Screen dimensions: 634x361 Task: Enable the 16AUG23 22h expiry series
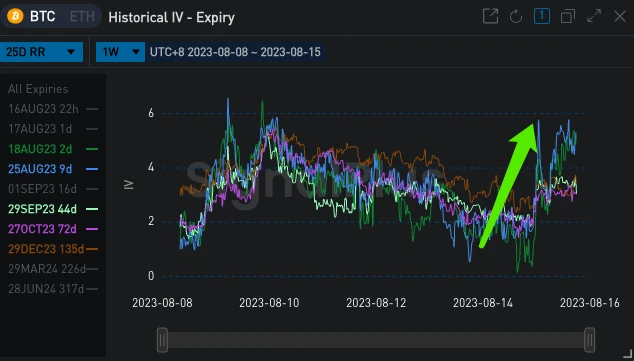53,109
